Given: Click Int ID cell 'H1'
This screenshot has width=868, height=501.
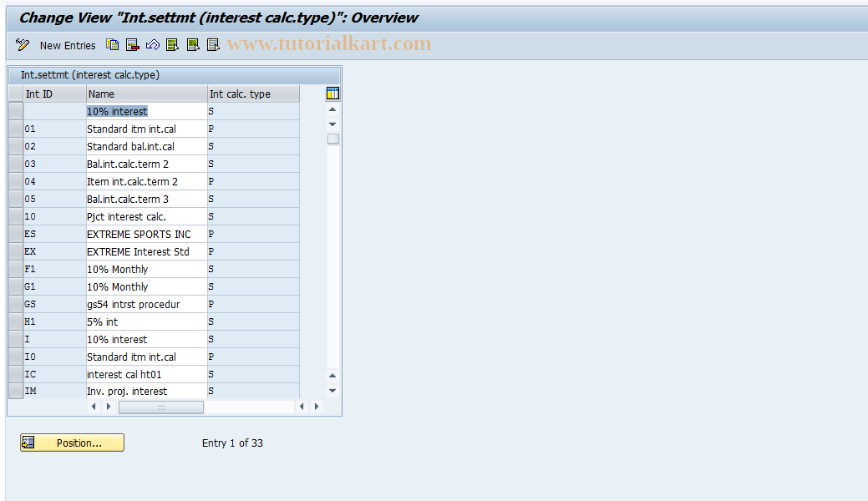Looking at the screenshot, I should point(55,322).
